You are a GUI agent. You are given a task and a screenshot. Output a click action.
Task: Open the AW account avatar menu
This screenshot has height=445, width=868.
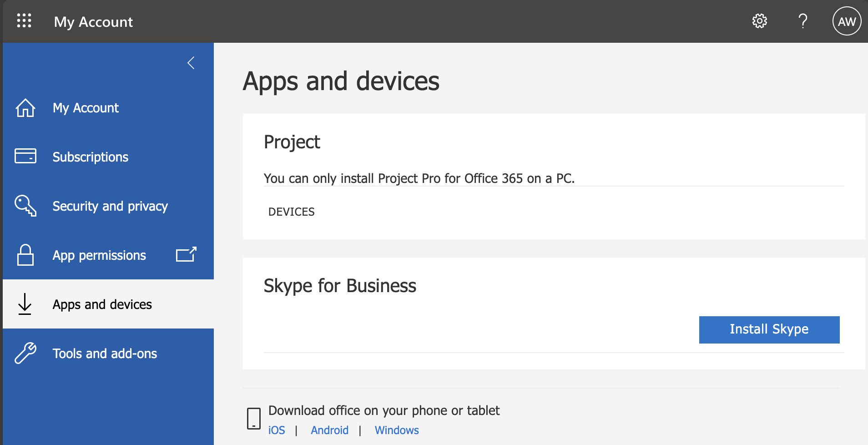[x=846, y=21]
